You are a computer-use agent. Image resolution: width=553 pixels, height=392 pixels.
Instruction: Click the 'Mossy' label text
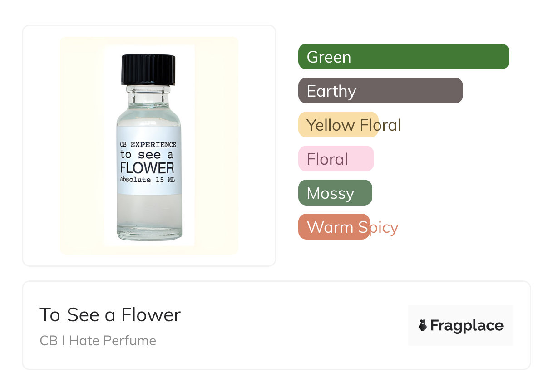(330, 193)
